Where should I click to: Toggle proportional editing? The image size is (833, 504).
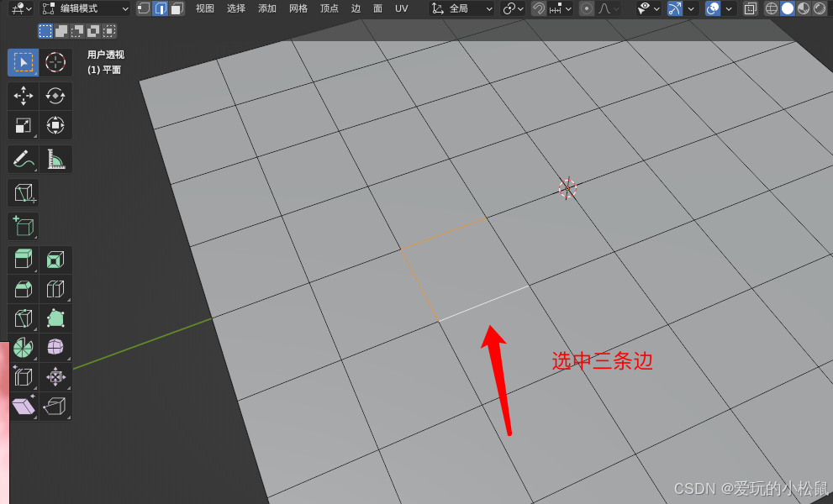pos(587,8)
